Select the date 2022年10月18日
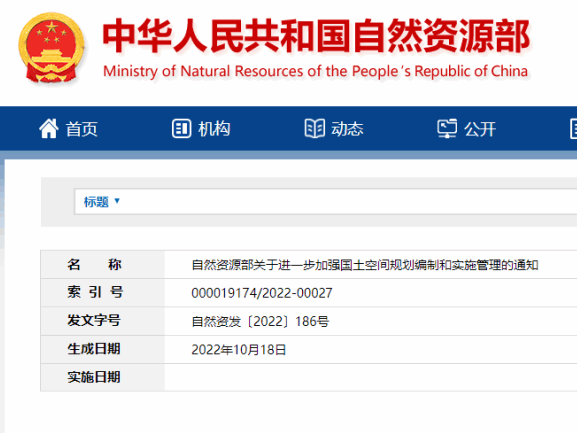Viewport: 577px width, 433px height. coord(238,349)
